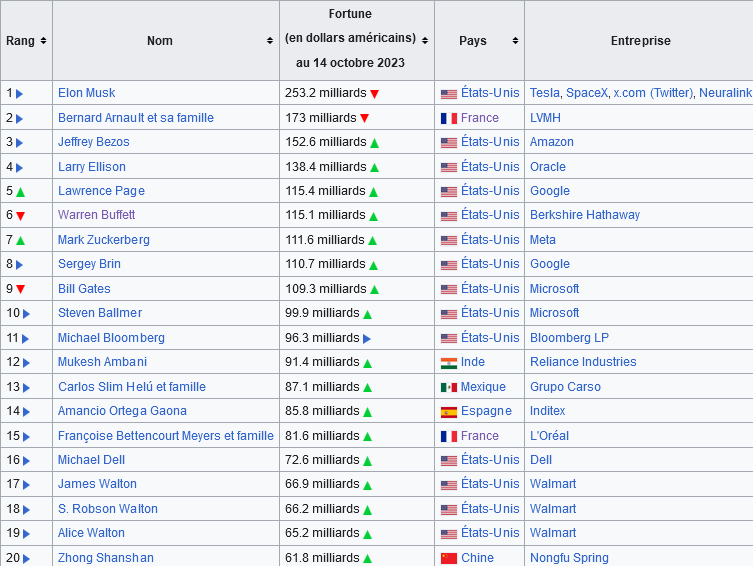Open LVMH company link
Viewport: 753px width, 566px height.
(x=545, y=118)
